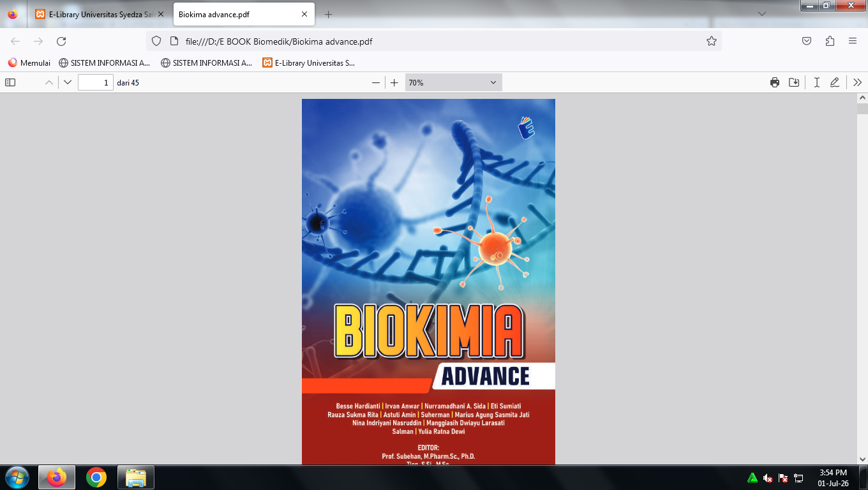Image resolution: width=868 pixels, height=490 pixels.
Task: Go to previous PDF page
Action: [49, 82]
